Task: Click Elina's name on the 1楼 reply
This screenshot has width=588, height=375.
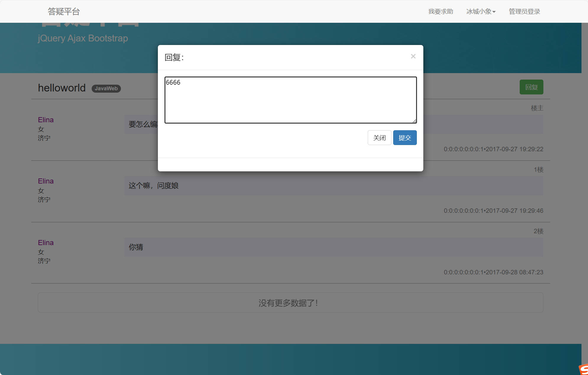Action: (x=46, y=181)
